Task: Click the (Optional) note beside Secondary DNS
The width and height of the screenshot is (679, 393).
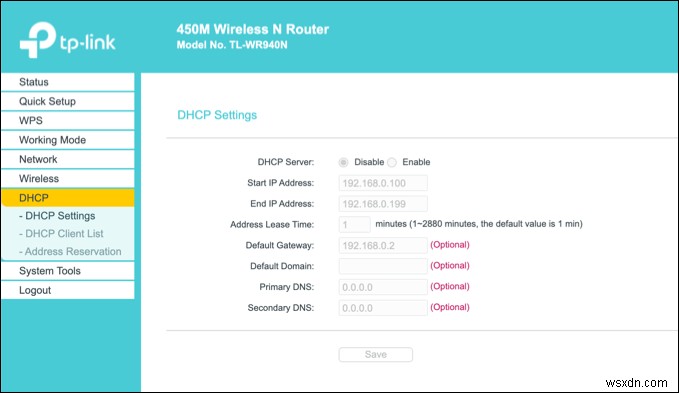Action: (449, 307)
